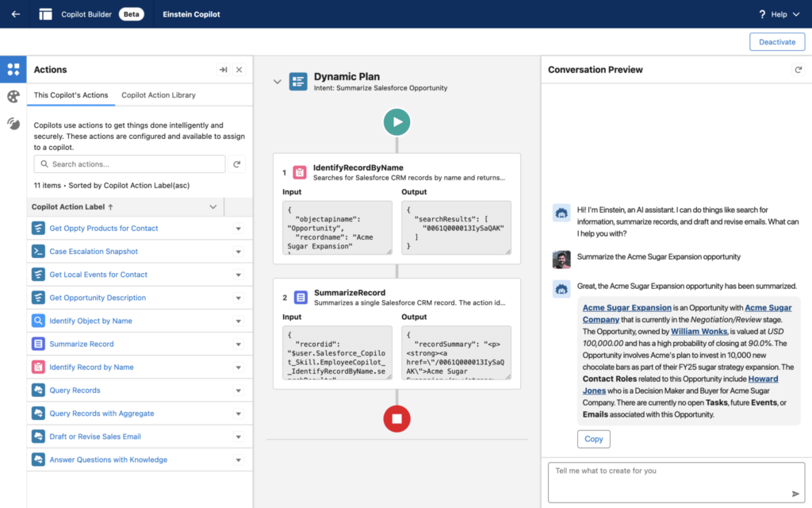The width and height of the screenshot is (812, 508).
Task: Click the Case Escalation Snapshot icon
Action: 38,252
